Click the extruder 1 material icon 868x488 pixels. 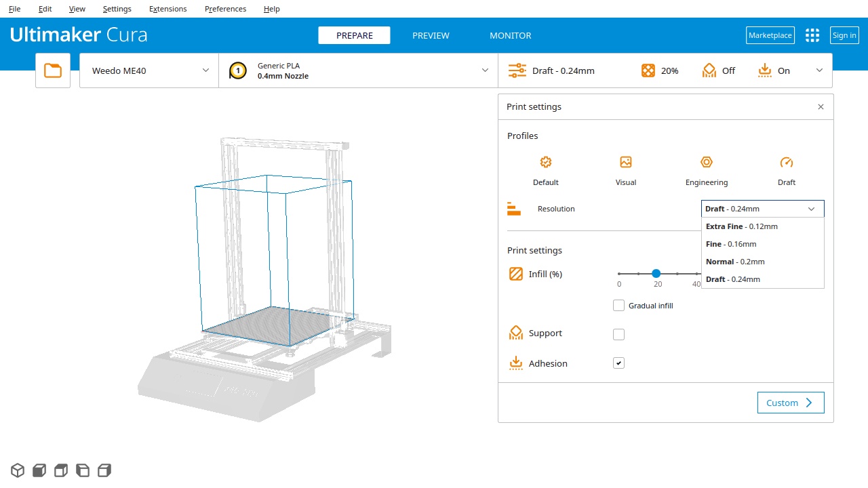coord(237,70)
